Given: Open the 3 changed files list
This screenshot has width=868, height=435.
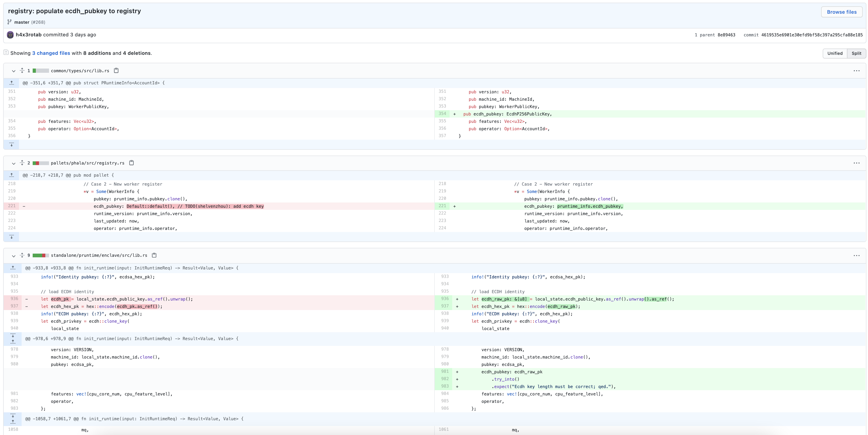Looking at the screenshot, I should (51, 53).
